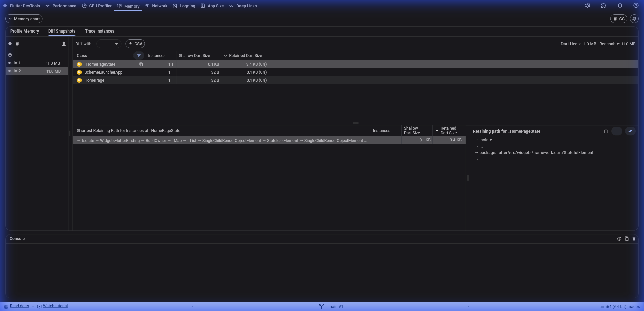The image size is (644, 311).
Task: Invert direction of the retaining path display
Action: [631, 131]
